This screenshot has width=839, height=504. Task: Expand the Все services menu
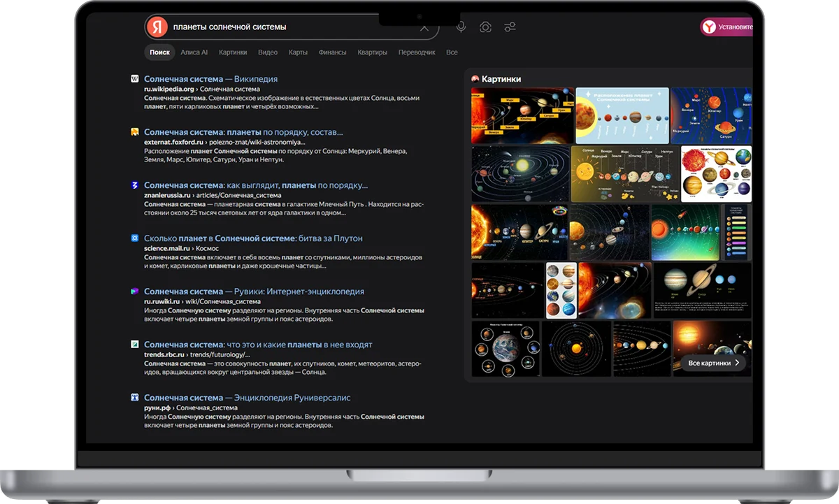[452, 52]
